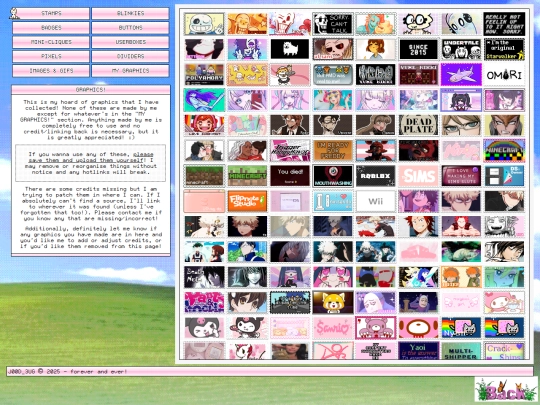Click the 'I'm the original Starwalker' stamp

(504, 49)
